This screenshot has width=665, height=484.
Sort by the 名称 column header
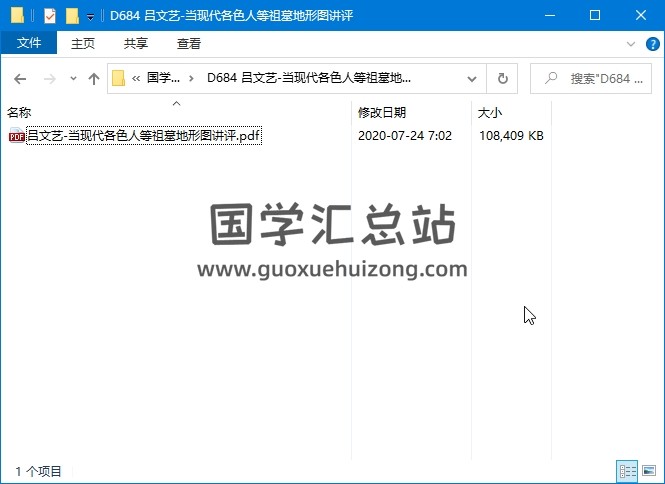pos(19,112)
